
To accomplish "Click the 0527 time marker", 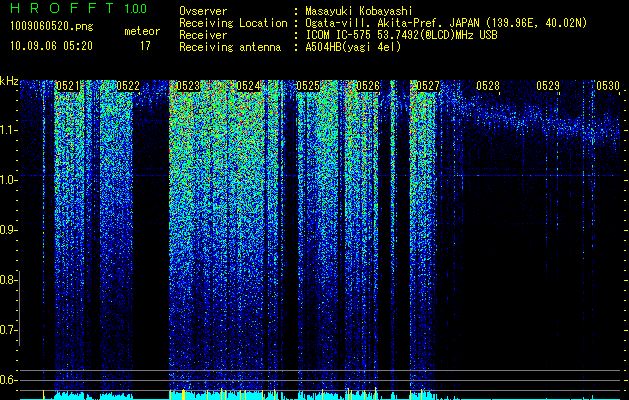I will [428, 86].
